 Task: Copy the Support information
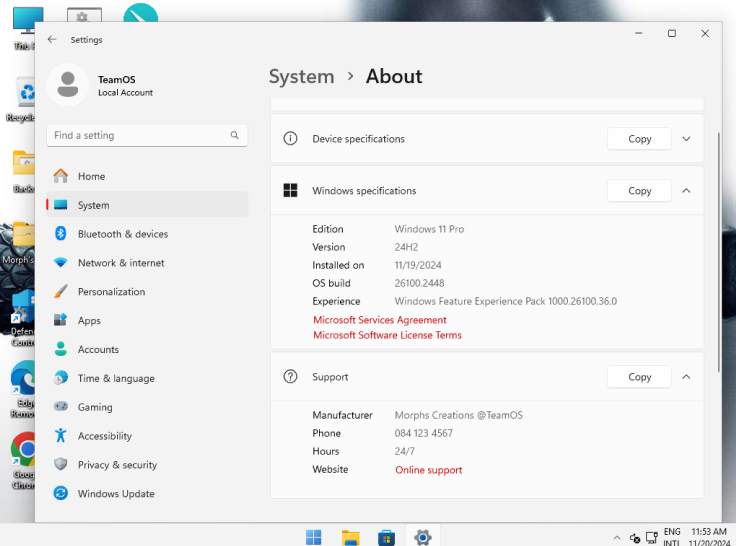point(639,377)
